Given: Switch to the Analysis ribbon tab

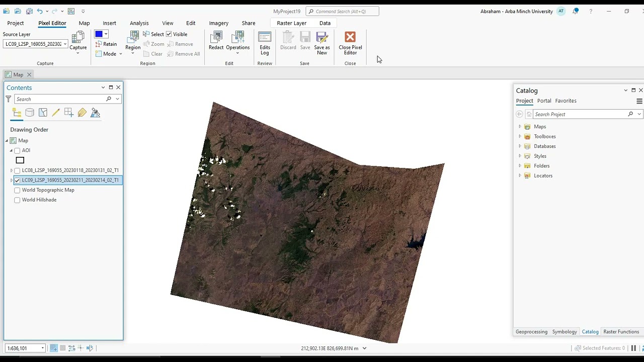Looking at the screenshot, I should pyautogui.click(x=139, y=23).
